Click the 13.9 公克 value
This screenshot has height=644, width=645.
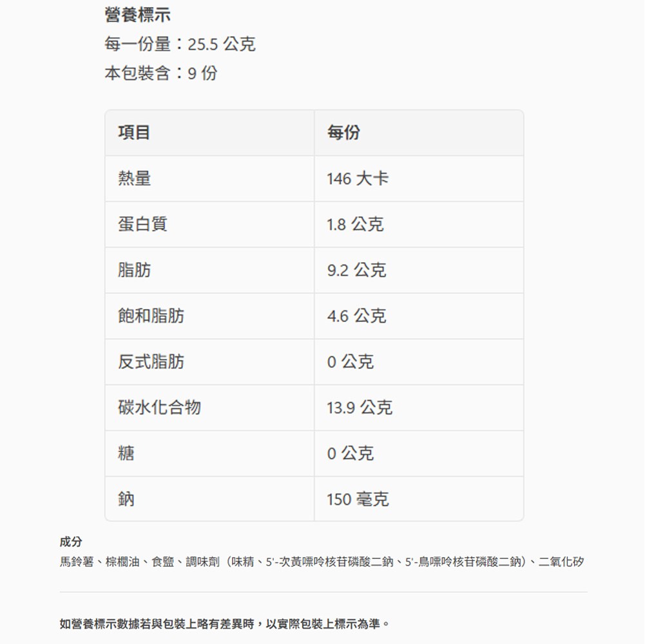pyautogui.click(x=359, y=408)
